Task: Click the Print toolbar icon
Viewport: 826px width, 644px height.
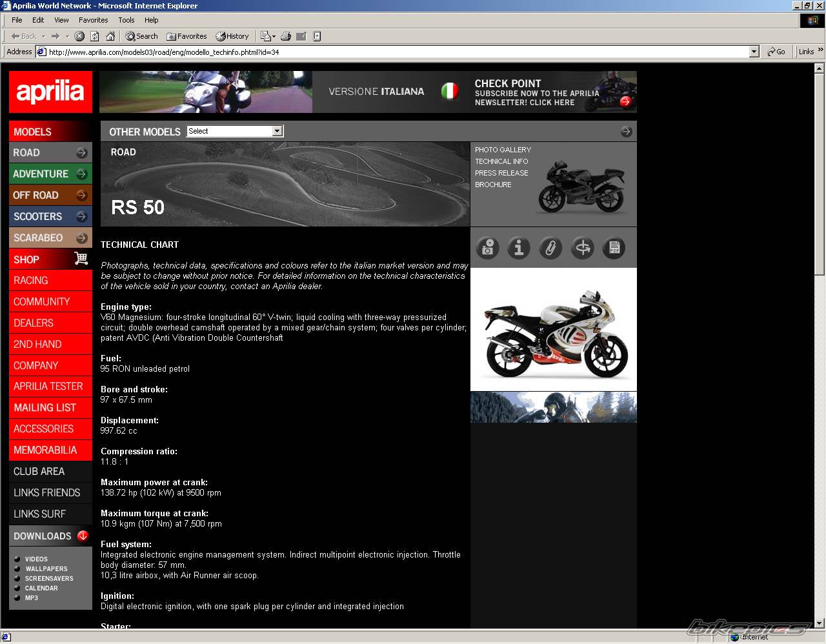Action: coord(286,36)
